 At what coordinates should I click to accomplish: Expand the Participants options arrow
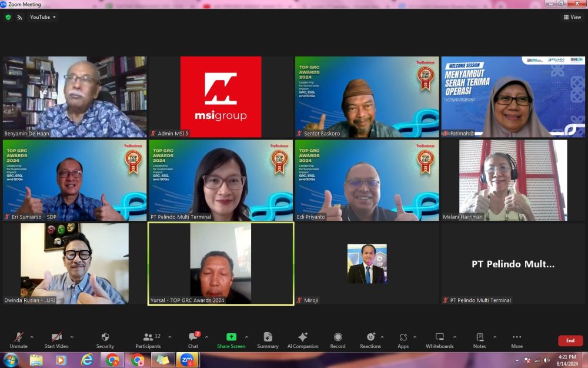[x=169, y=337]
